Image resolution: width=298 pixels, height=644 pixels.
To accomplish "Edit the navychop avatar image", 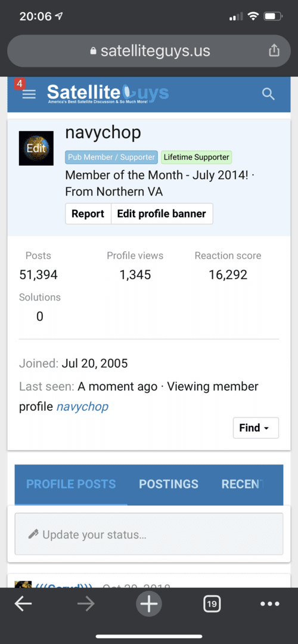I will pos(36,148).
